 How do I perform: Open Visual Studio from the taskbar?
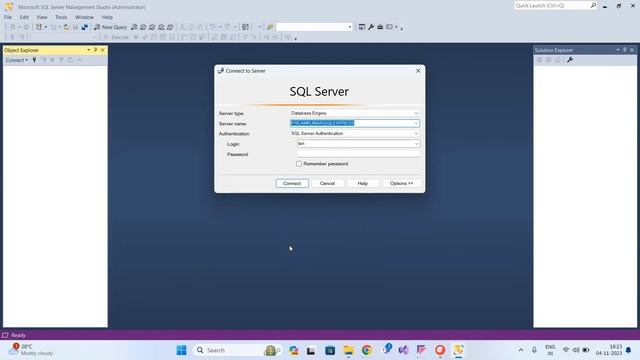(x=403, y=350)
